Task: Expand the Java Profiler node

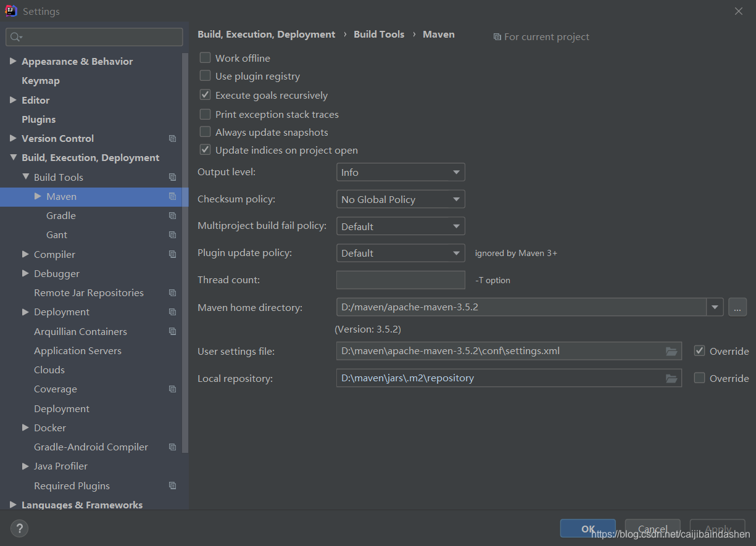Action: click(x=25, y=466)
